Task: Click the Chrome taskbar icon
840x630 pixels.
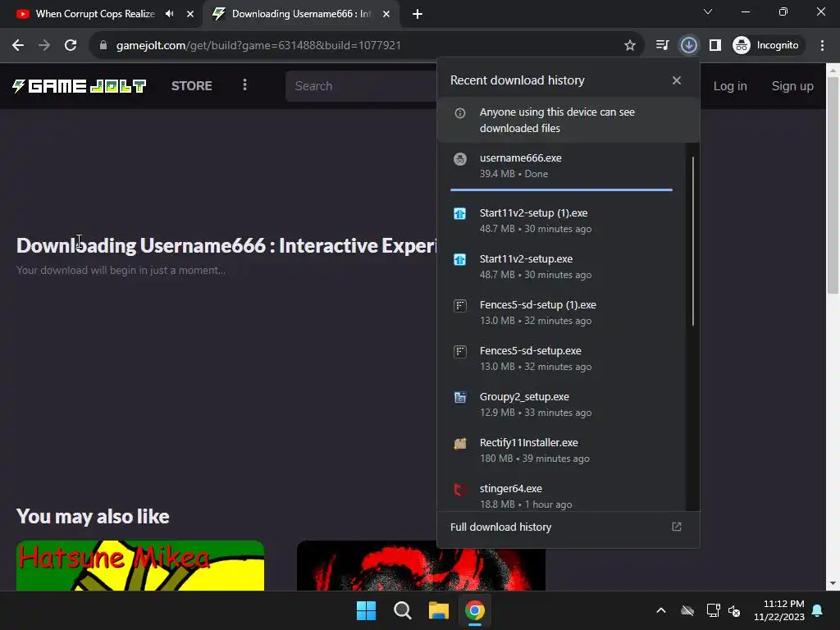Action: point(475,610)
